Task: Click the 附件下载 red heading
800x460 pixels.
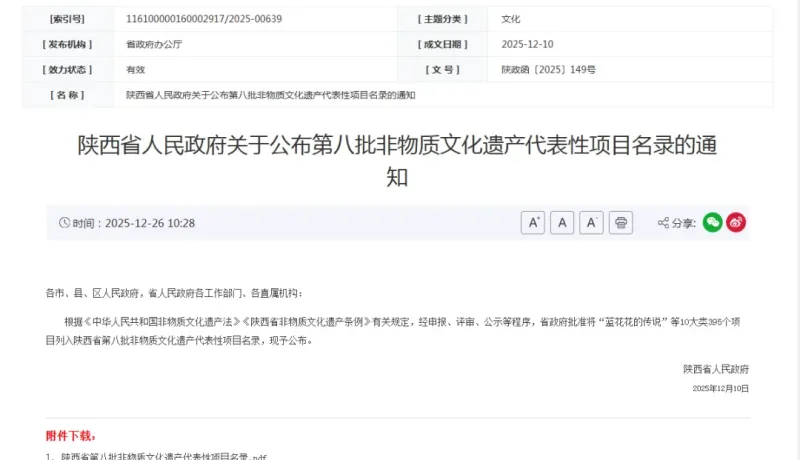Action: (x=71, y=436)
